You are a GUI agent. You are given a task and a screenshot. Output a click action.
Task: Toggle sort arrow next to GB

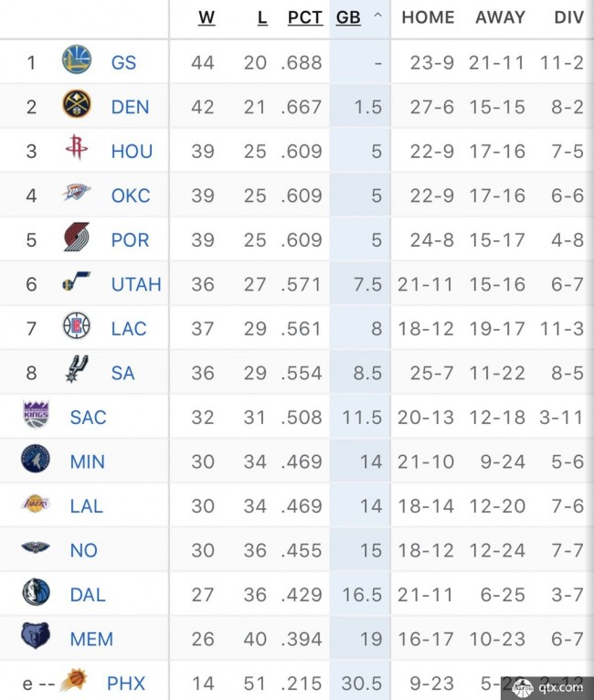click(377, 16)
